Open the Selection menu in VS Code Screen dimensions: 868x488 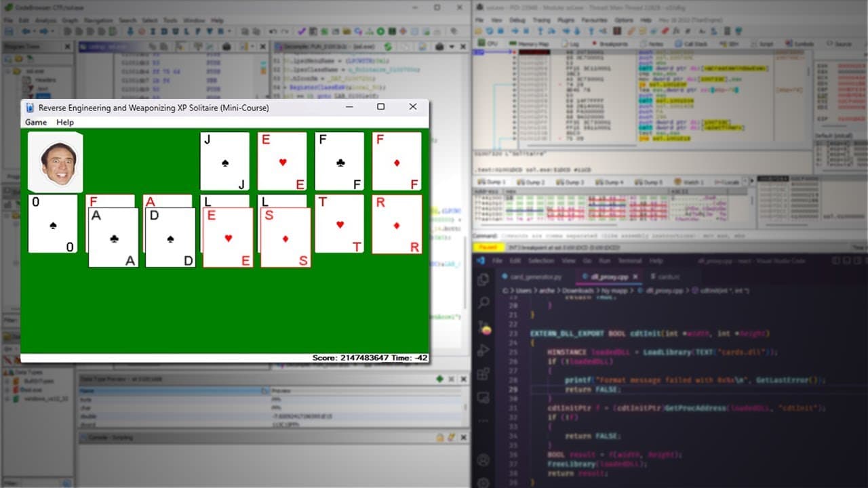click(x=540, y=261)
